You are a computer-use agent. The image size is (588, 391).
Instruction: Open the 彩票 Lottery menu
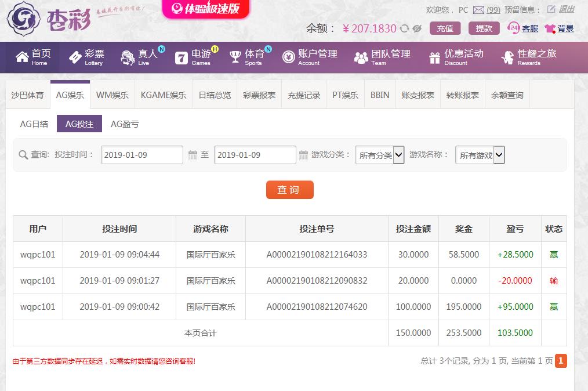pyautogui.click(x=86, y=57)
